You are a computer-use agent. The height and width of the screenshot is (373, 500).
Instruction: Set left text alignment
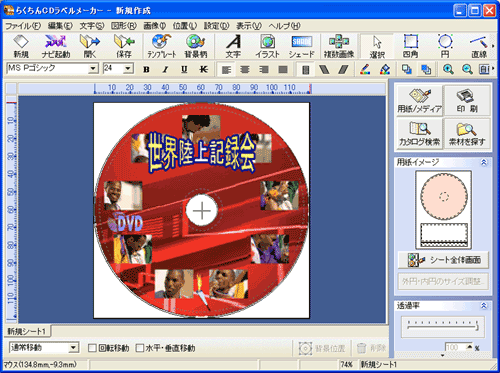(226, 69)
